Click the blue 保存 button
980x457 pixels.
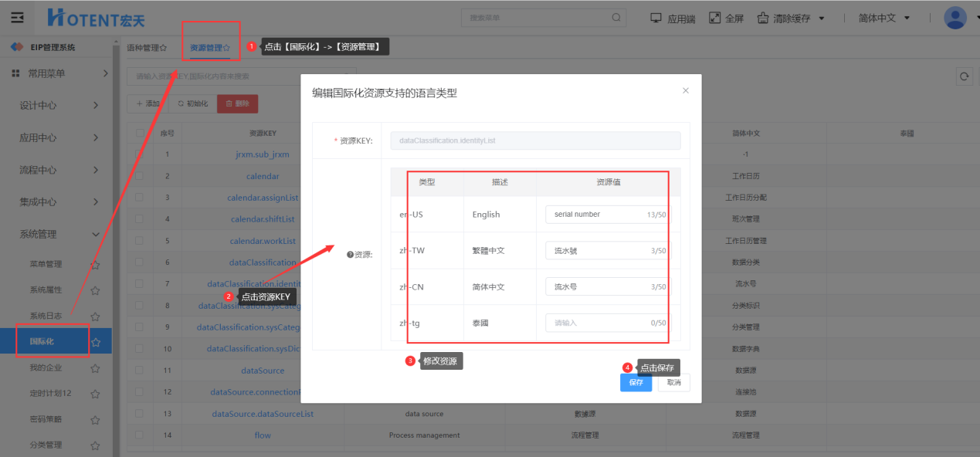636,382
